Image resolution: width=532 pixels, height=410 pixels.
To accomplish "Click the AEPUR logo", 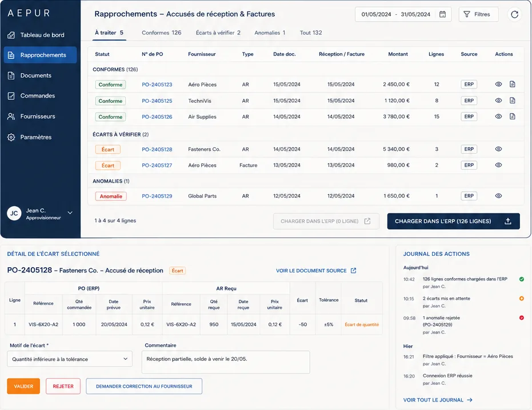I will [29, 13].
